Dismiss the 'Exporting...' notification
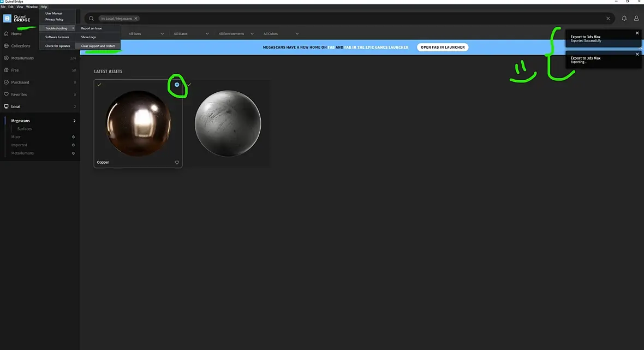The width and height of the screenshot is (644, 350). click(x=637, y=54)
